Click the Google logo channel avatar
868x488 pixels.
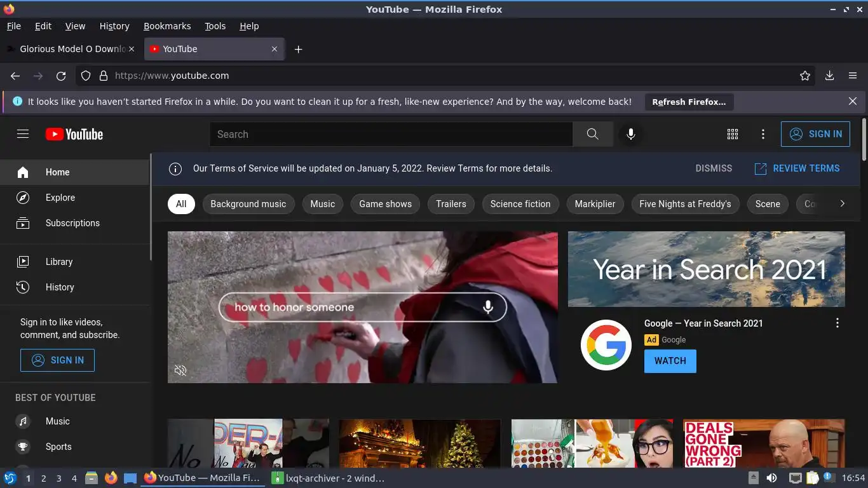coord(606,345)
